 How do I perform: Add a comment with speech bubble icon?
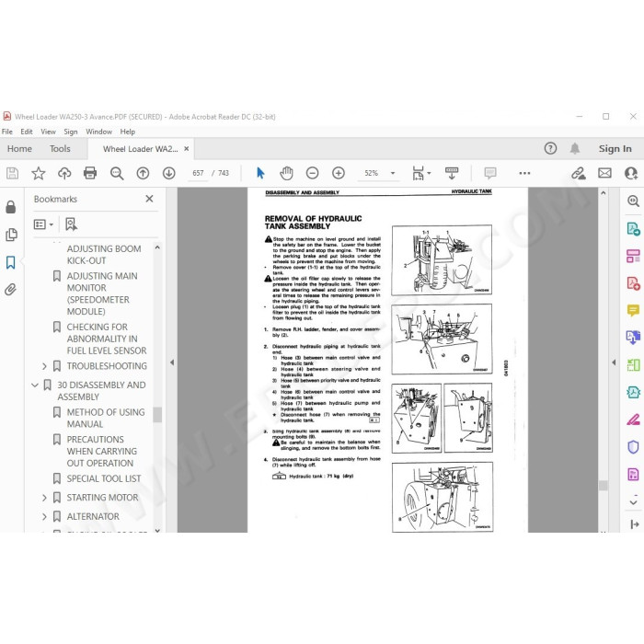[x=490, y=173]
